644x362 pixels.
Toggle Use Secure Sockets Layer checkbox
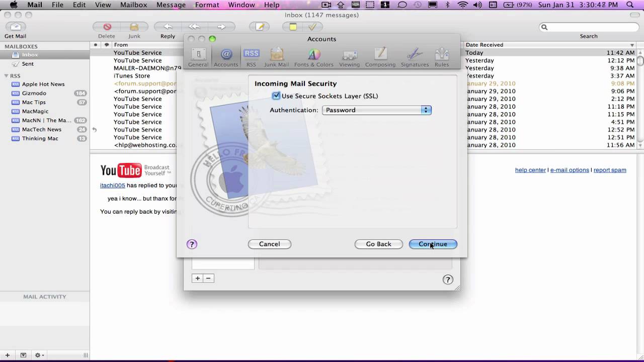(x=276, y=96)
